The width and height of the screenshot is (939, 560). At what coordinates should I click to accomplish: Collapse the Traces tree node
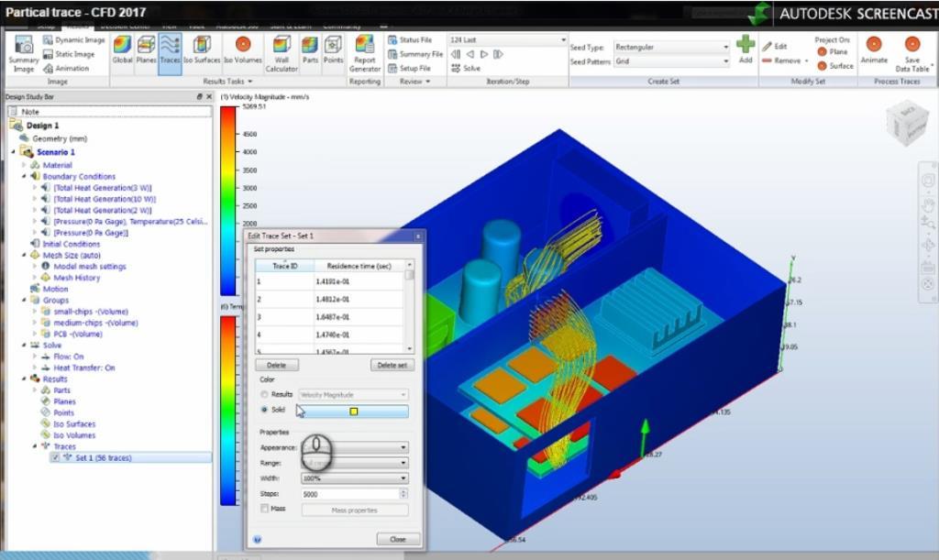click(x=35, y=446)
